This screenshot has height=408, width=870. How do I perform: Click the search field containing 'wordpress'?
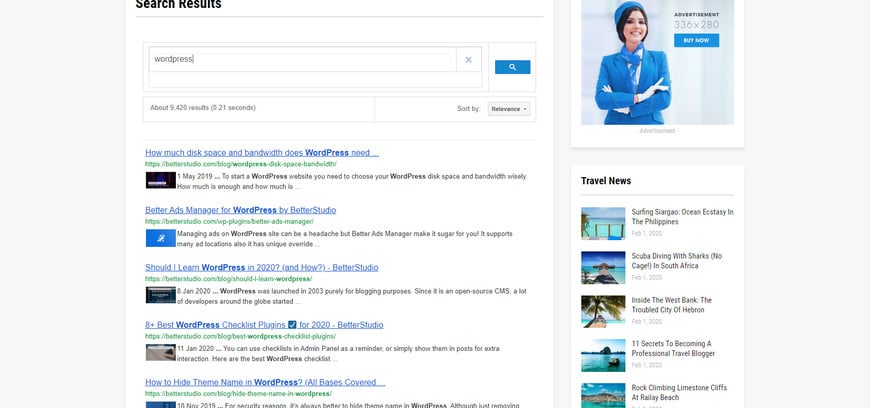tap(302, 59)
